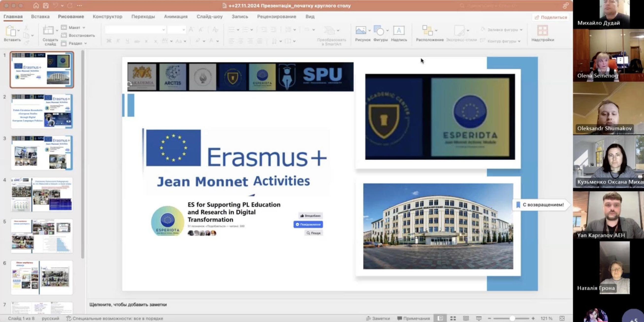Viewport: 644px width, 322px height.
Task: Click the collaboration people icon in title bar
Action: point(566,5)
